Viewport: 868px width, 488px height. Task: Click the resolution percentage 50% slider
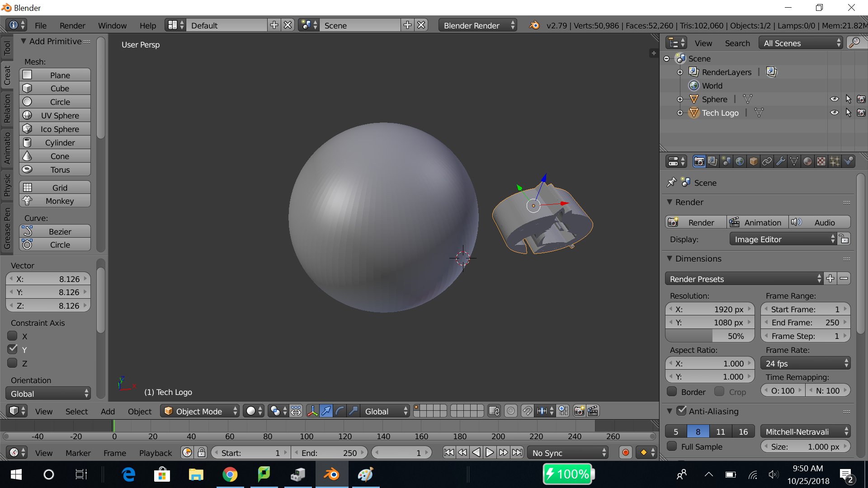pos(710,336)
